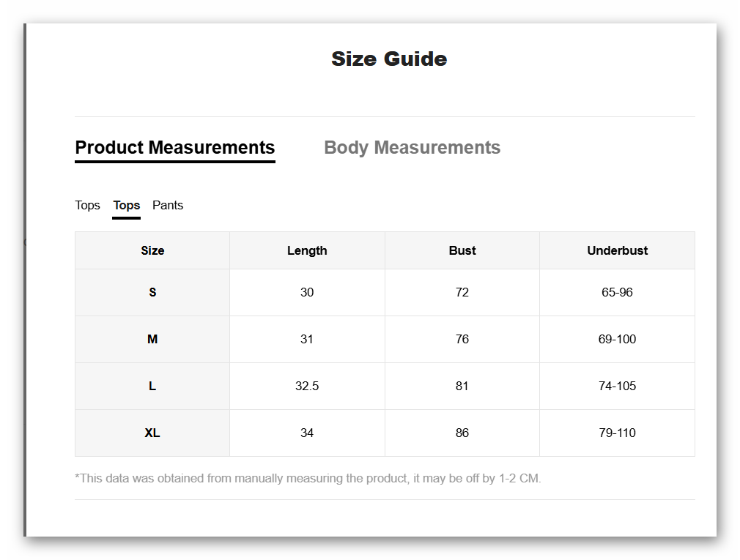Click the bust value 76 cell
The image size is (740, 560).
click(x=462, y=339)
